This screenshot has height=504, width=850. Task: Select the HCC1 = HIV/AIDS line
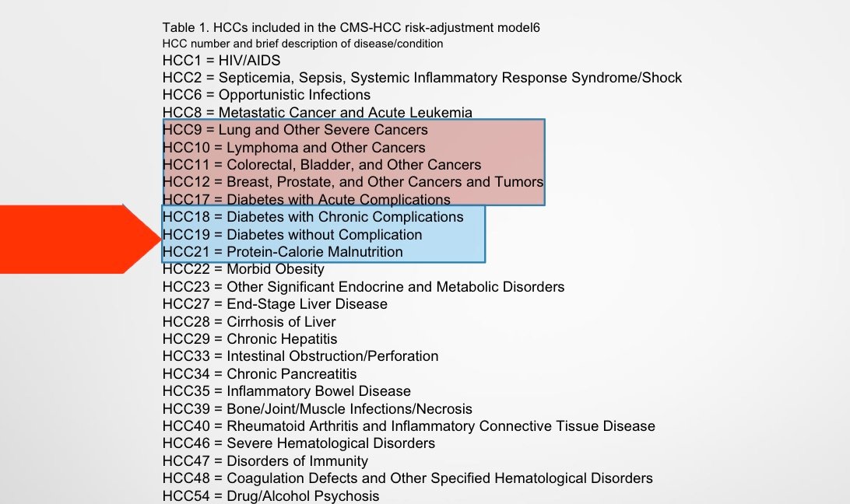point(221,60)
